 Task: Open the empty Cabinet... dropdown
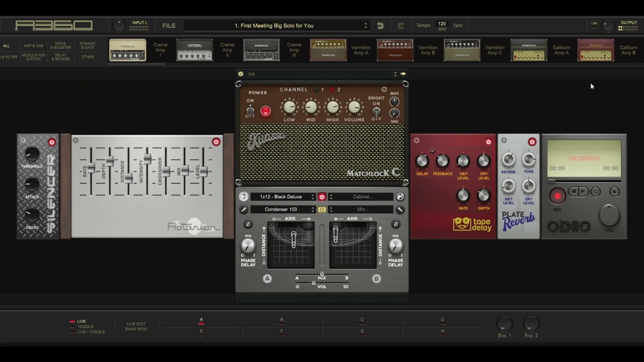coord(361,197)
